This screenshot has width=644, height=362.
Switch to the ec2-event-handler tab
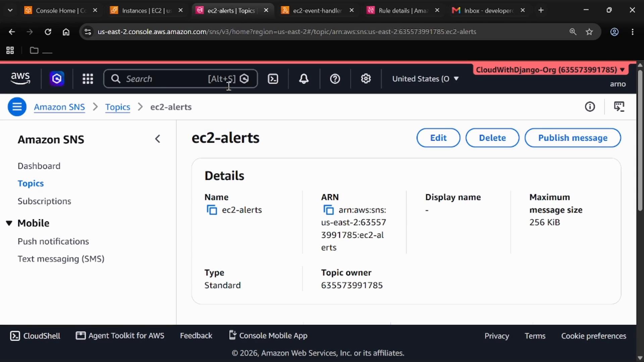coord(317,10)
